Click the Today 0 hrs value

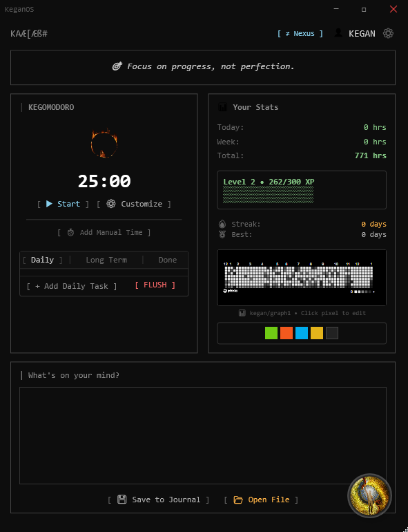point(375,127)
